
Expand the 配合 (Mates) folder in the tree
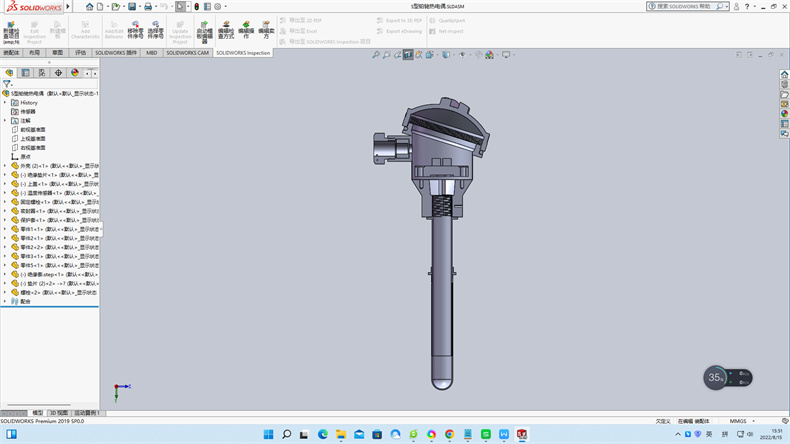click(x=5, y=301)
